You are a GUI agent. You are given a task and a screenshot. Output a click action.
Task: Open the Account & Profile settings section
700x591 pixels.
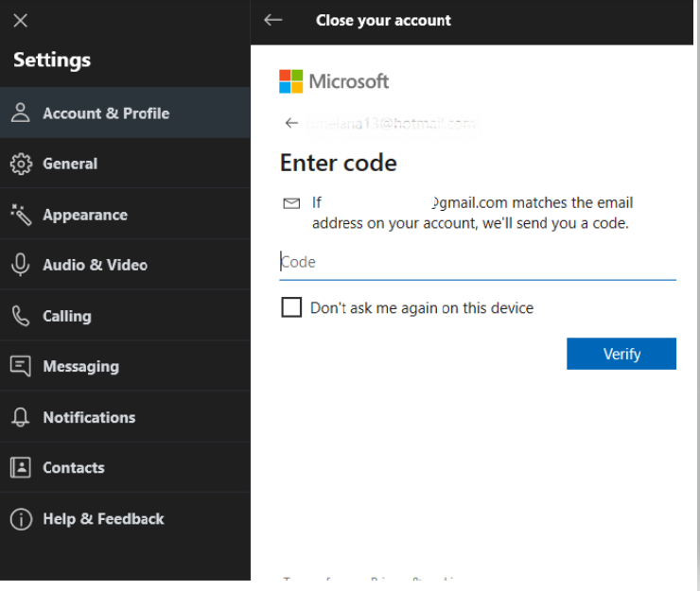tap(125, 113)
